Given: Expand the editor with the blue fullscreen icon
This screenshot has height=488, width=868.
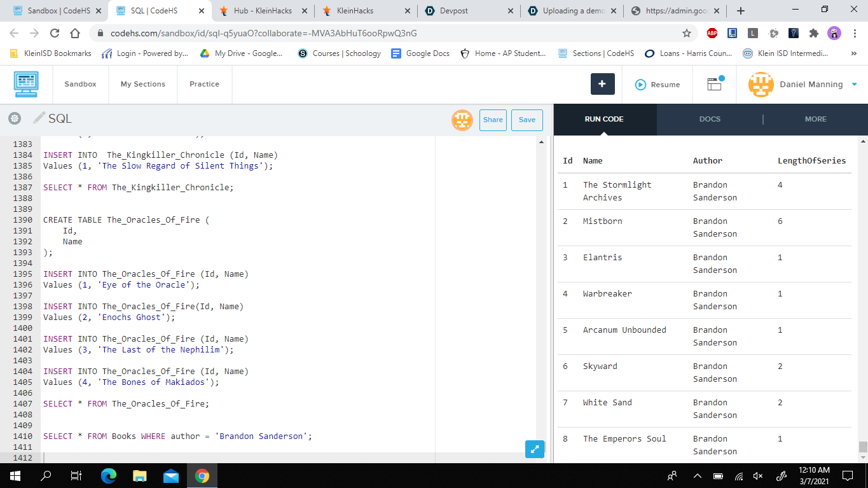Looking at the screenshot, I should tap(535, 449).
